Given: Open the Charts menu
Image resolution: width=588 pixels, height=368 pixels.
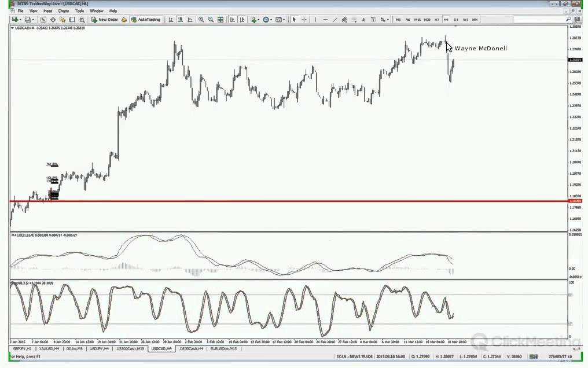Looking at the screenshot, I should click(64, 11).
